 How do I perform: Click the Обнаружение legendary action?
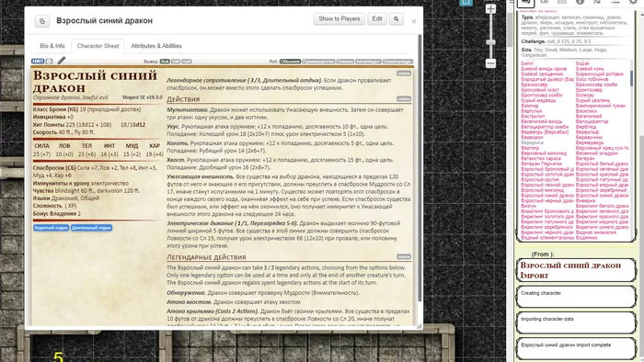click(186, 293)
